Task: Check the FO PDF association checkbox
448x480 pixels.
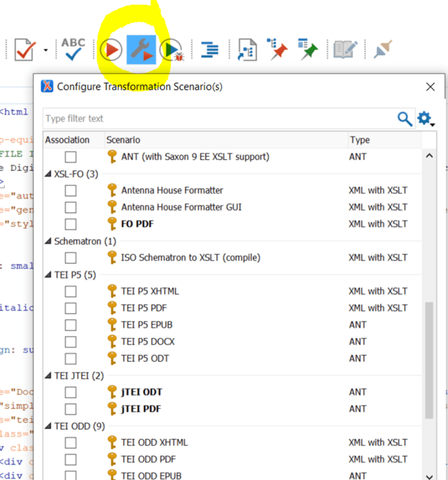Action: click(70, 224)
